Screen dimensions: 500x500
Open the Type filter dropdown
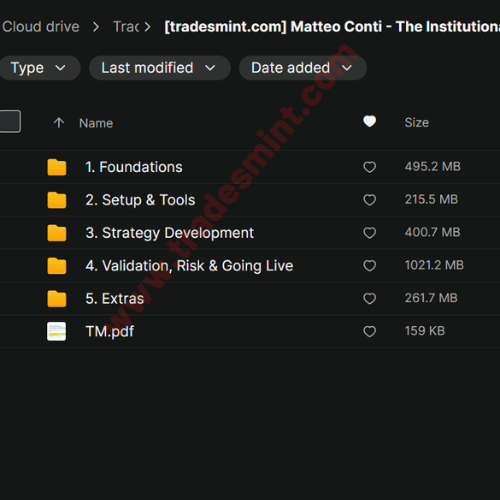(39, 68)
